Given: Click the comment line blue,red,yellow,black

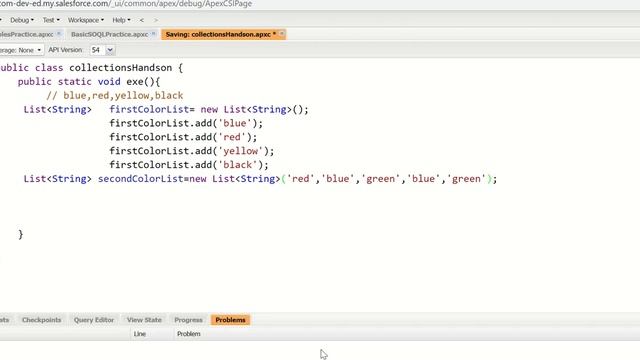Looking at the screenshot, I should tap(115, 96).
